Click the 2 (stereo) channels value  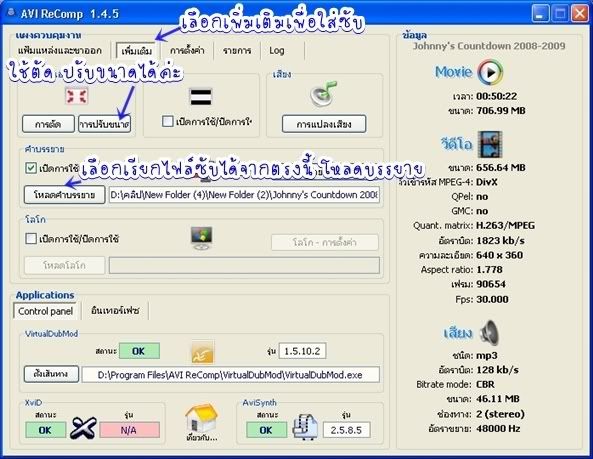(x=500, y=414)
